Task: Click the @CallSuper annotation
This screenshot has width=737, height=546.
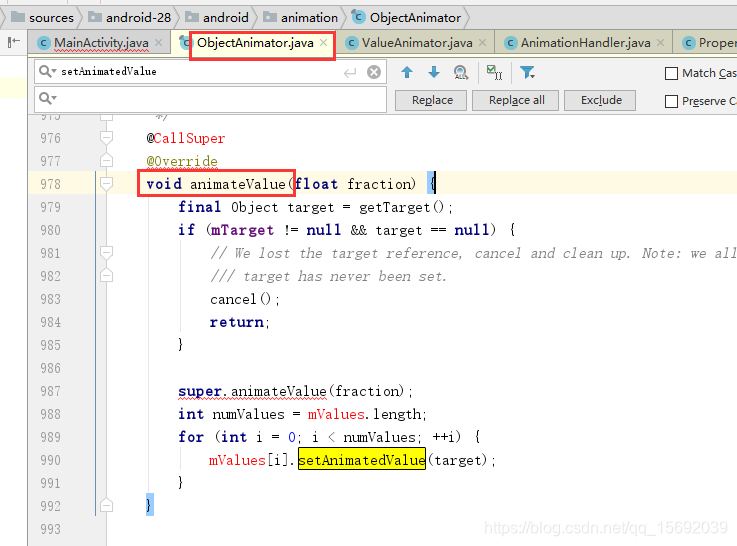Action: [x=186, y=138]
